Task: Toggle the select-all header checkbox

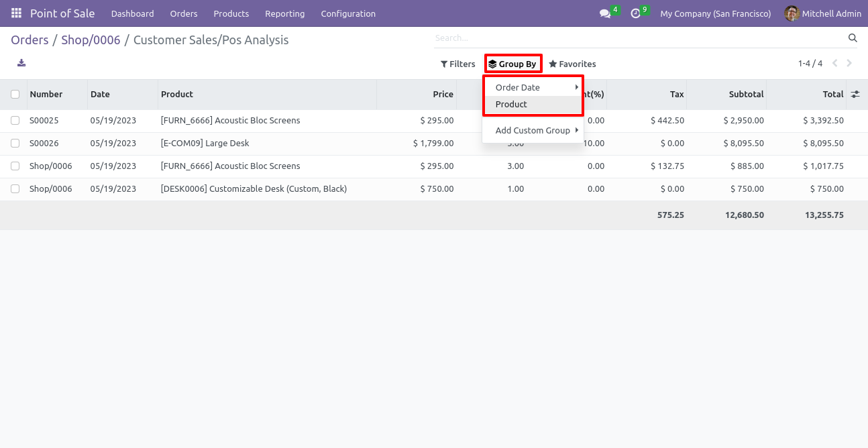Action: click(x=15, y=95)
